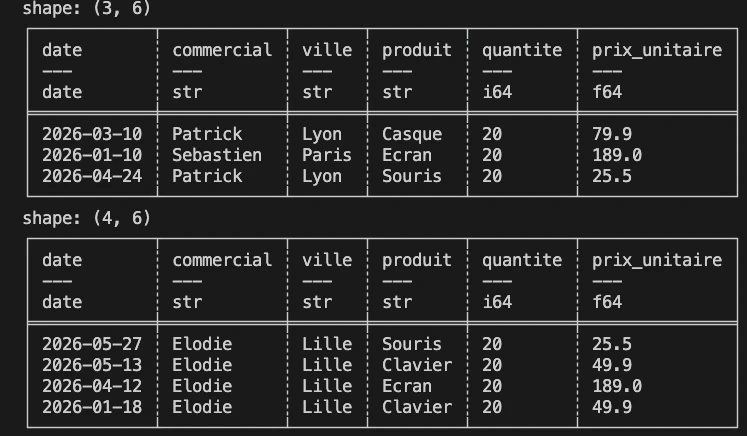Click the price value 79.9

tap(612, 134)
